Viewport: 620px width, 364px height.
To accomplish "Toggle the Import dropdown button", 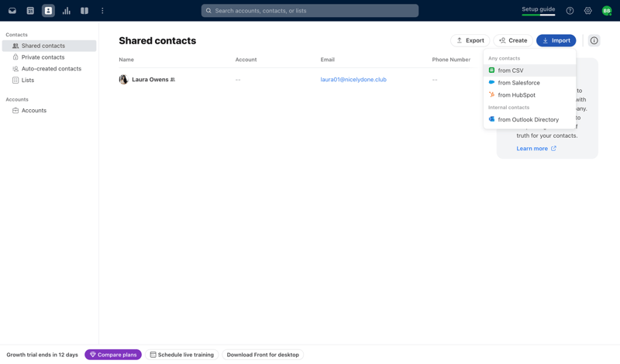I will 556,40.
